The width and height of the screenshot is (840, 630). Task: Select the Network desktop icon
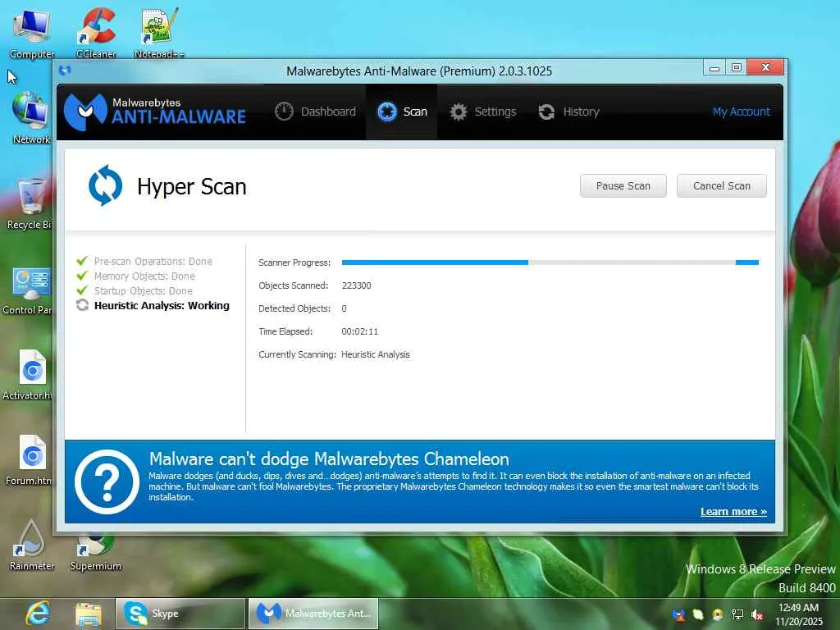tap(32, 118)
